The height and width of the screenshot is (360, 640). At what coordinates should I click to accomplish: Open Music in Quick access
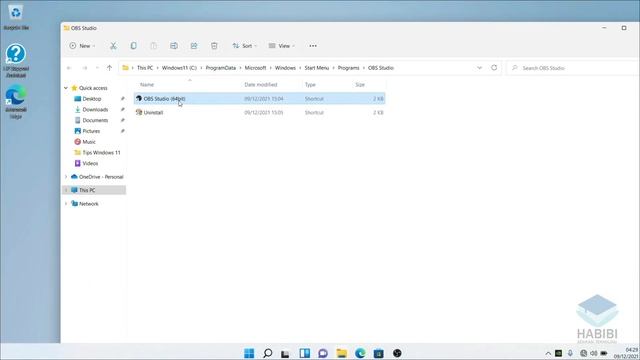89,142
